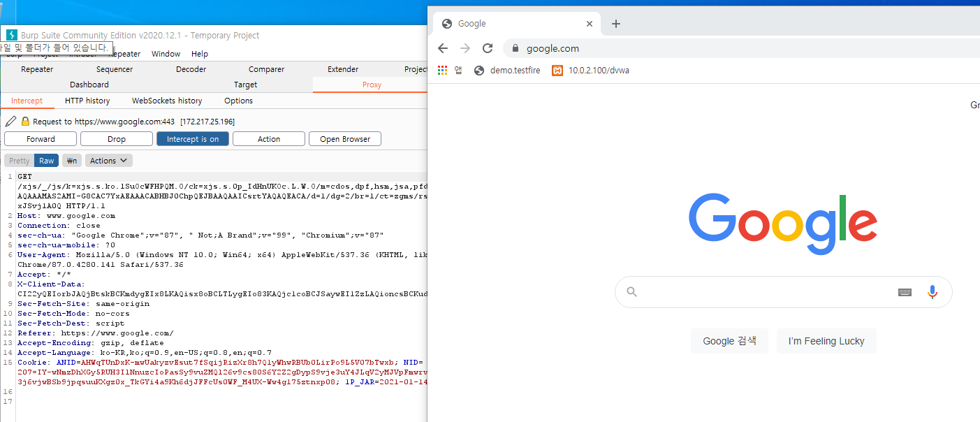Viewport: 980px width, 422px height.
Task: Select the Google tab in Chrome
Action: 517,24
